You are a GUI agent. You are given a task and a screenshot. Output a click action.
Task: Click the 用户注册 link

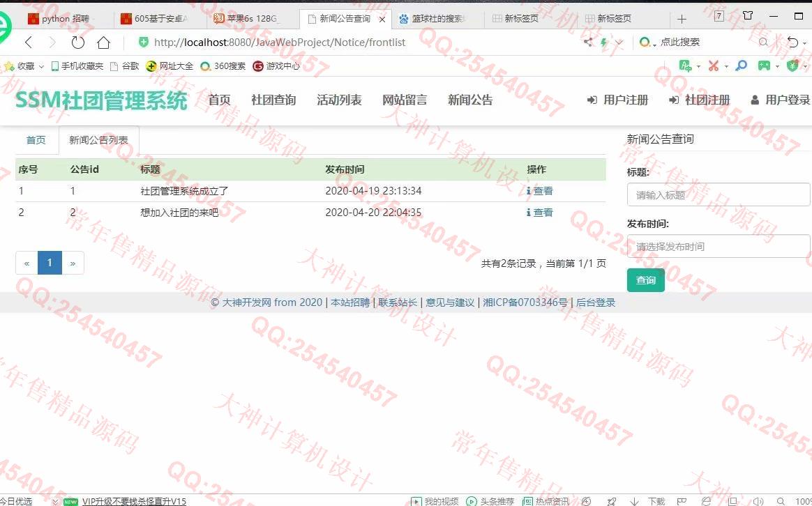[x=618, y=100]
